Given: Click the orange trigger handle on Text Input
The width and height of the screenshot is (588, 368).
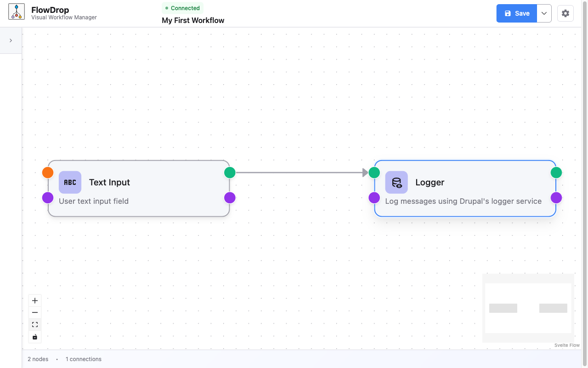Looking at the screenshot, I should click(x=48, y=172).
